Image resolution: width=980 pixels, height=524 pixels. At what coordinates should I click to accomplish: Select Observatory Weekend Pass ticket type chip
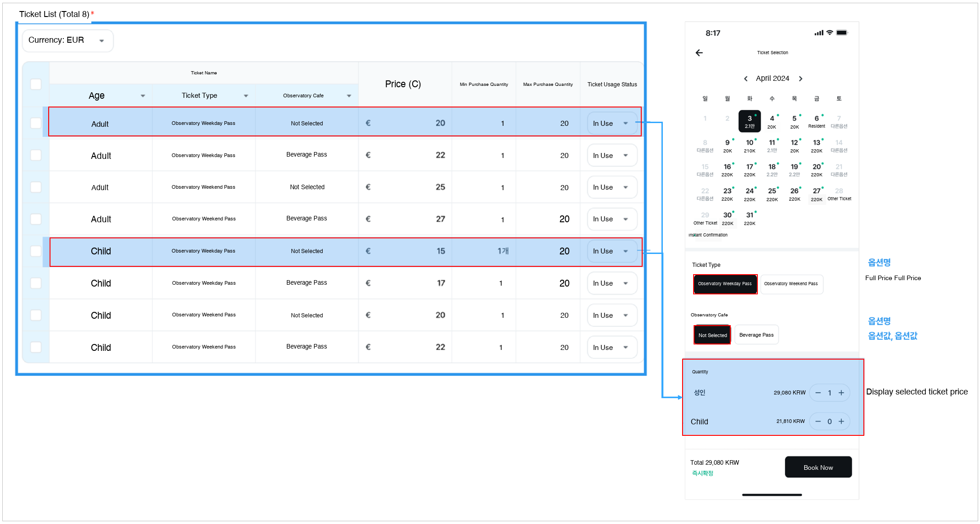(791, 284)
